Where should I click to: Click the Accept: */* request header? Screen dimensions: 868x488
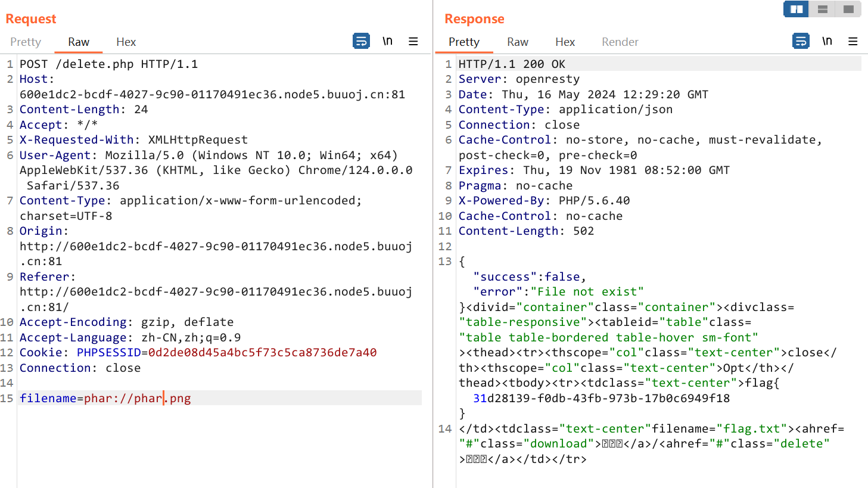(x=59, y=125)
